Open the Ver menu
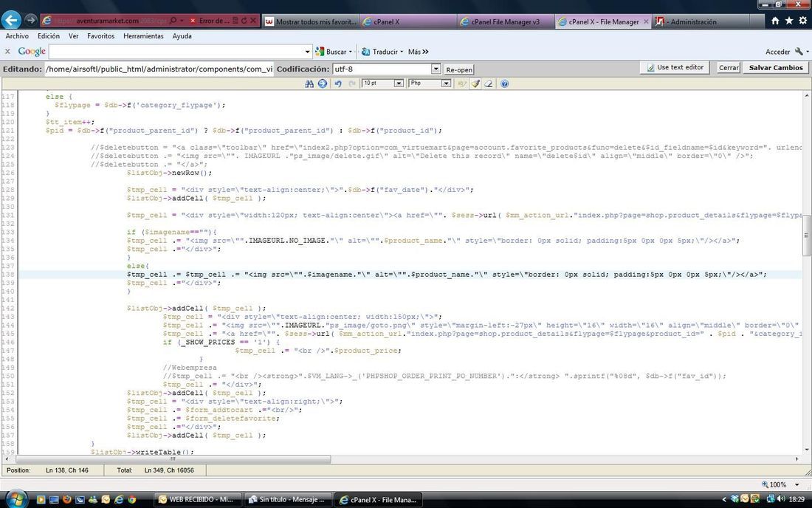This screenshot has height=508, width=812. (x=74, y=35)
